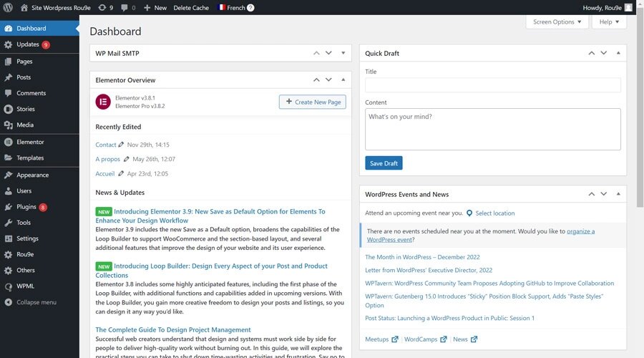The image size is (644, 358).
Task: Open the WordPress logo menu
Action: [x=8, y=7]
